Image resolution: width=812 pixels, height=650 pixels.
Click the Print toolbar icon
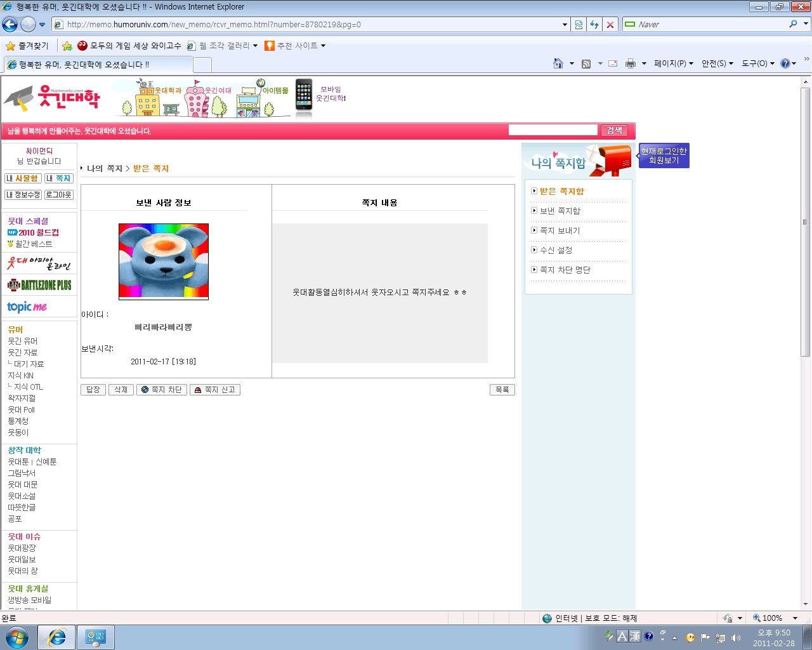(x=630, y=63)
